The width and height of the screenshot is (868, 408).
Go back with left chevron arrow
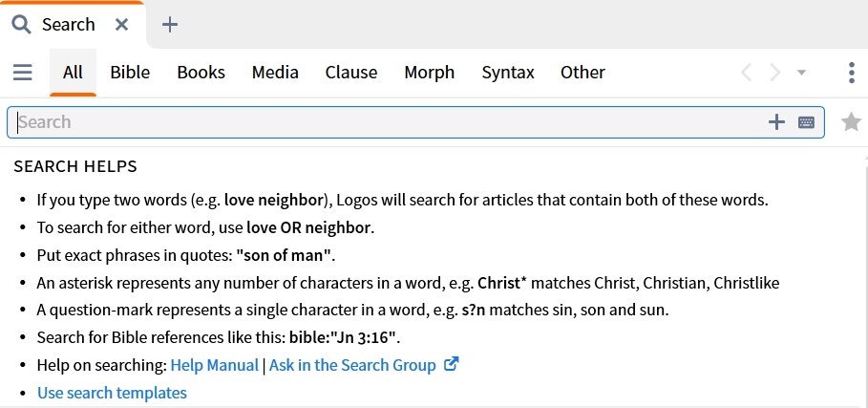(746, 73)
